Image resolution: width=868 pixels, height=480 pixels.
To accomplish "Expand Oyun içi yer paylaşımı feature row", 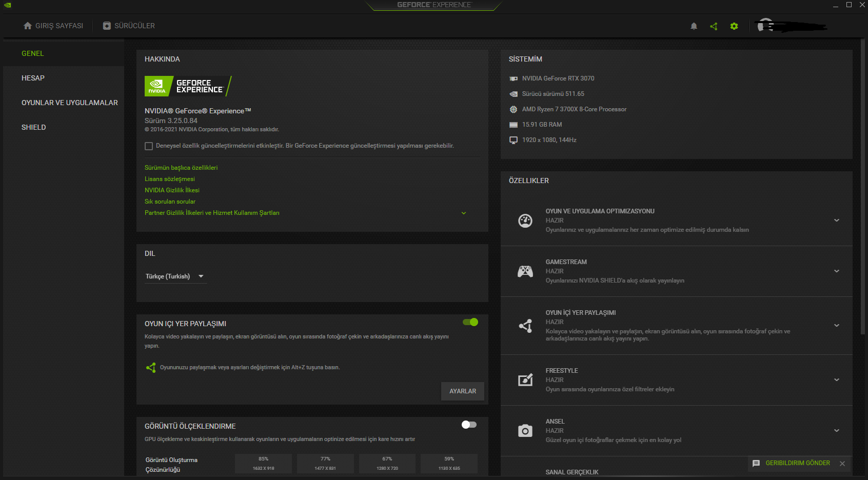I will pyautogui.click(x=837, y=326).
